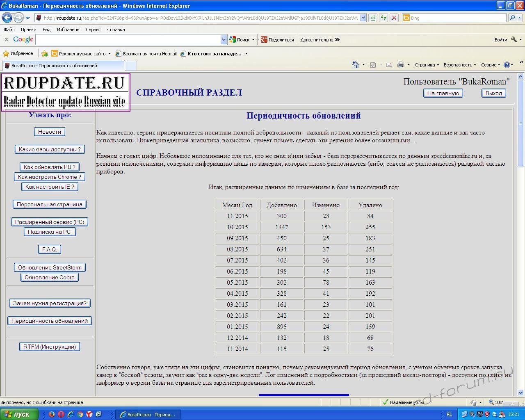Open the Страница dropdown menu
The height and width of the screenshot is (420, 525).
tap(426, 65)
